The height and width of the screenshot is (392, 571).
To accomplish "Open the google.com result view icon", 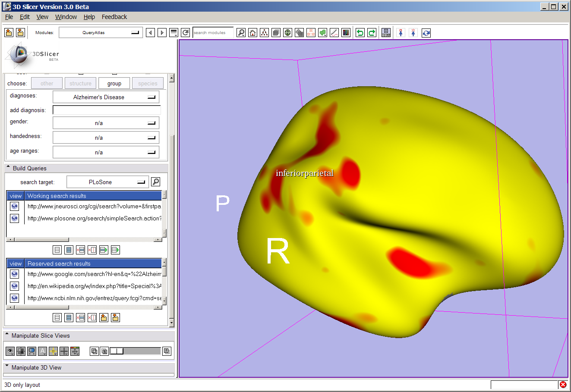I will coord(15,274).
